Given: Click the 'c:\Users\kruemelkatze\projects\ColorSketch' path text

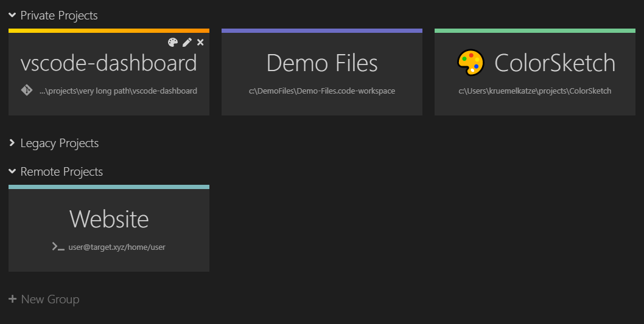Looking at the screenshot, I should (x=535, y=91).
